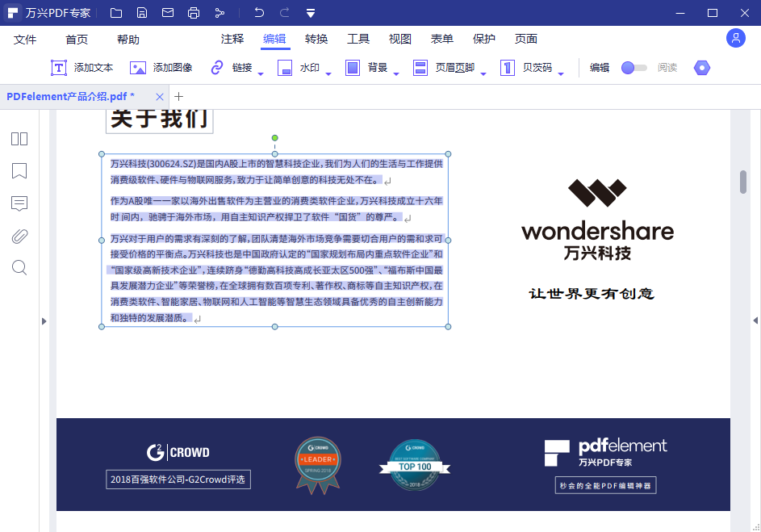This screenshot has width=761, height=532.
Task: Print the document using printer icon
Action: coord(194,13)
